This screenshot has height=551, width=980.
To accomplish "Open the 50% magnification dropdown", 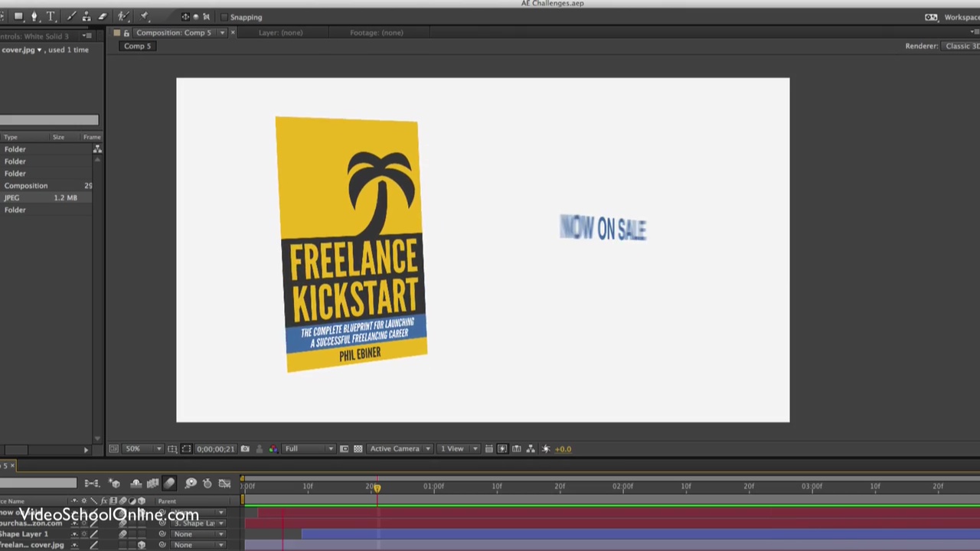I will pyautogui.click(x=143, y=449).
